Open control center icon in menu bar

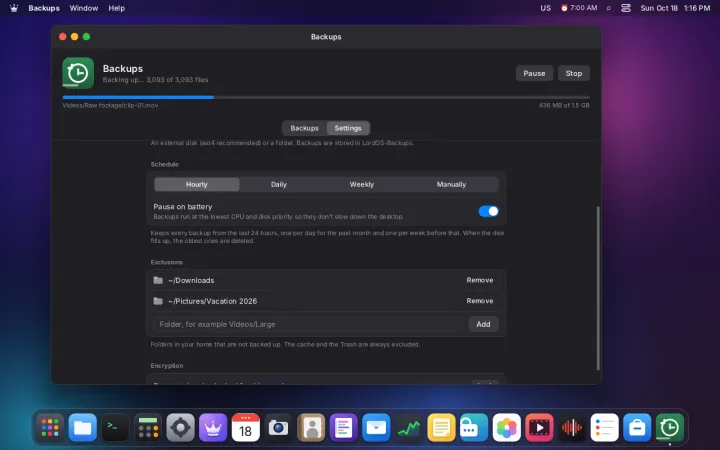pyautogui.click(x=626, y=8)
